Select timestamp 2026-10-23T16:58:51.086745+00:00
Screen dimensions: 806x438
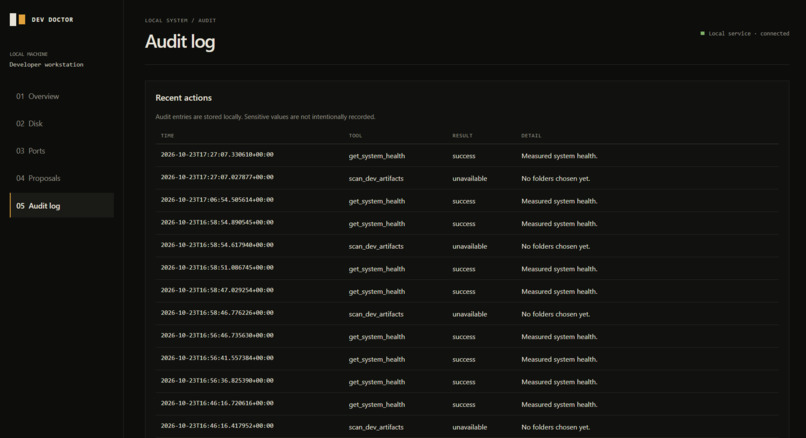[217, 268]
